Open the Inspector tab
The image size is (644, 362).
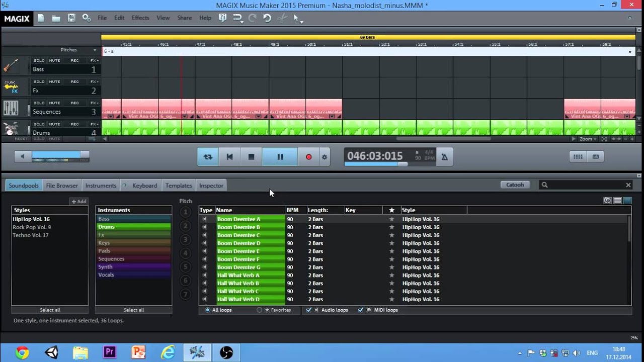211,186
